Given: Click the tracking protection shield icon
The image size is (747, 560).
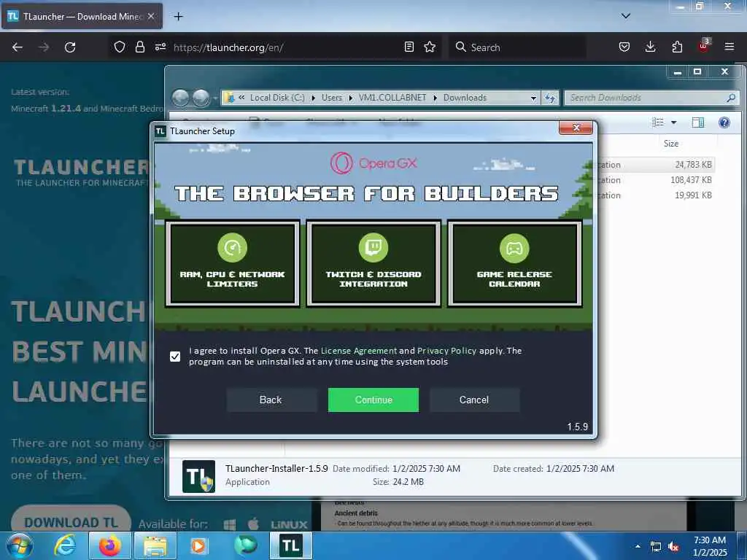Looking at the screenshot, I should pos(119,47).
